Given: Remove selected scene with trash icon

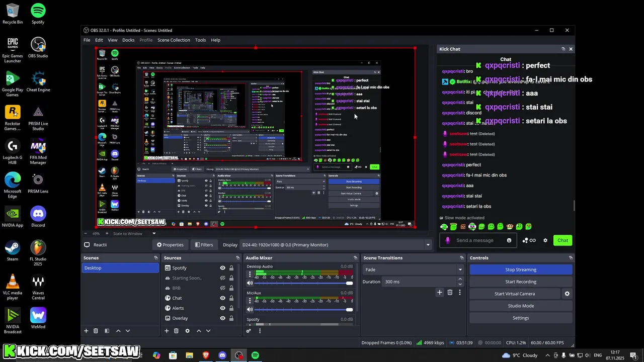Looking at the screenshot, I should (x=96, y=331).
